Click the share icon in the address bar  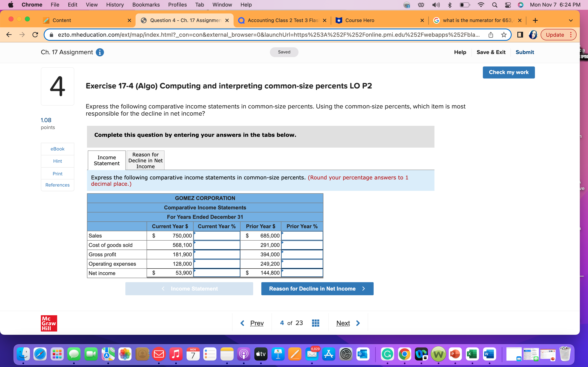[x=490, y=34]
